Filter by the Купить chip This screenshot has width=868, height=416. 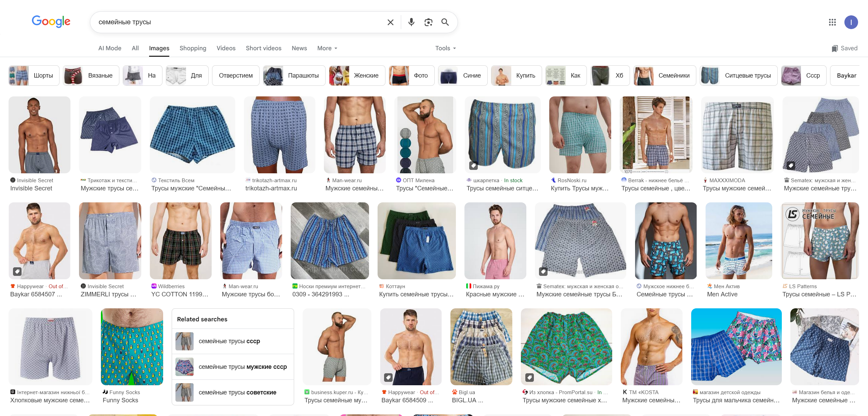[516, 76]
